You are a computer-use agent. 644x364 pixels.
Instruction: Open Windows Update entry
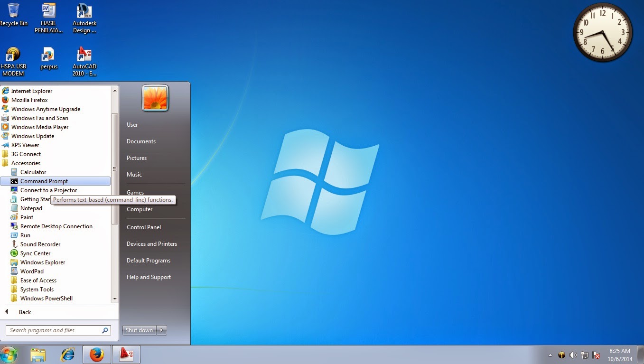point(56,136)
